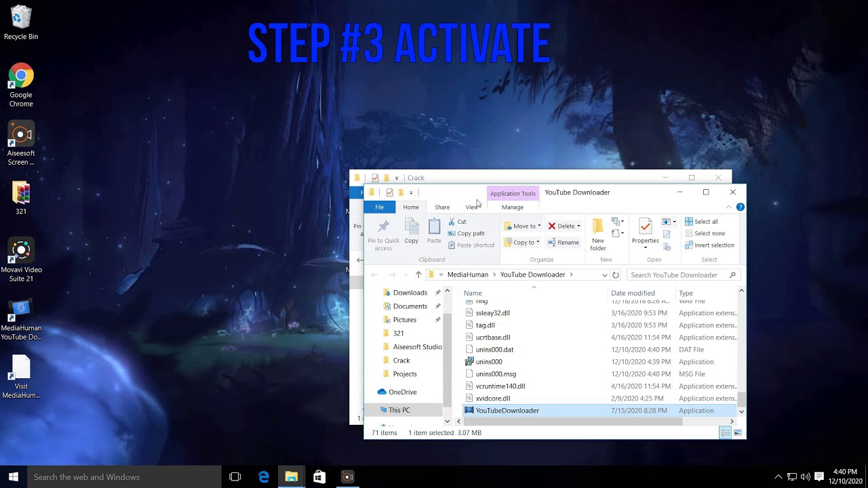Click the Select none icon
The height and width of the screenshot is (488, 868).
coord(689,233)
